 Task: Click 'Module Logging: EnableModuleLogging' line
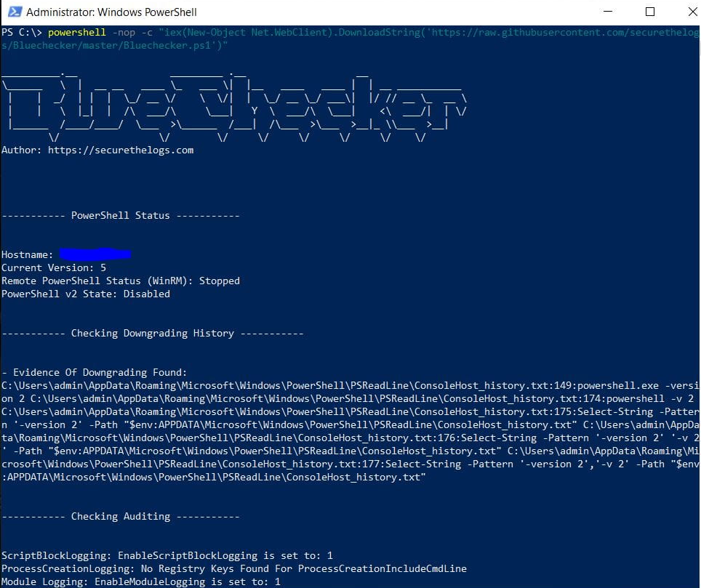(x=141, y=581)
